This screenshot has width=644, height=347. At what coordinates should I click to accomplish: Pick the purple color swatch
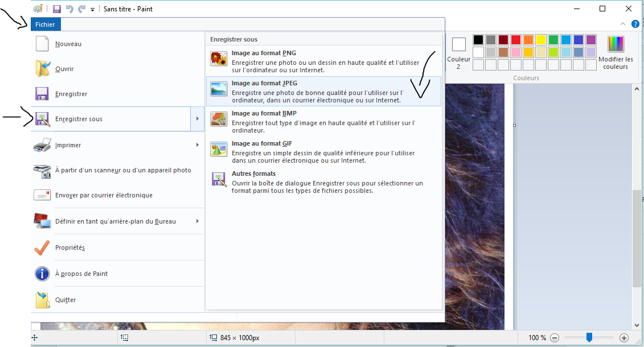[x=591, y=40]
